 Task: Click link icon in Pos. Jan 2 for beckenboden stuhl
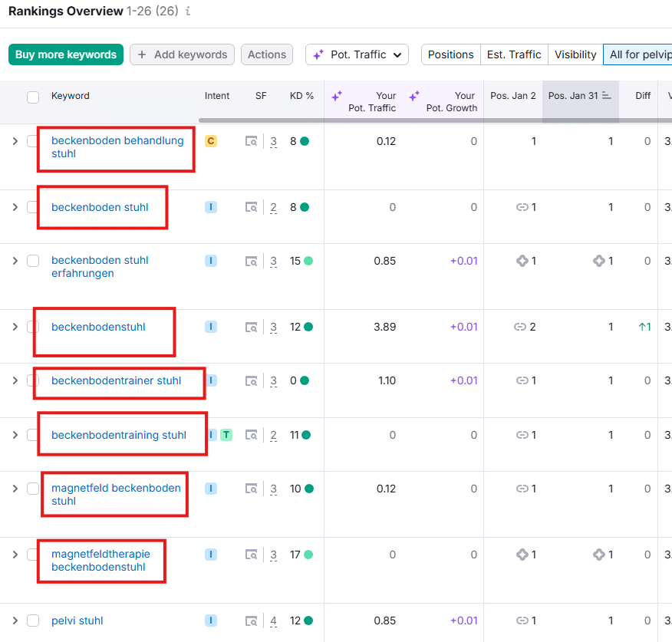(x=522, y=207)
